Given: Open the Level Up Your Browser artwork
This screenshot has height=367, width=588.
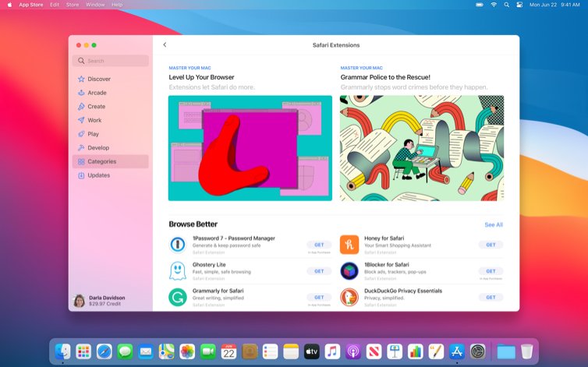Looking at the screenshot, I should click(250, 148).
